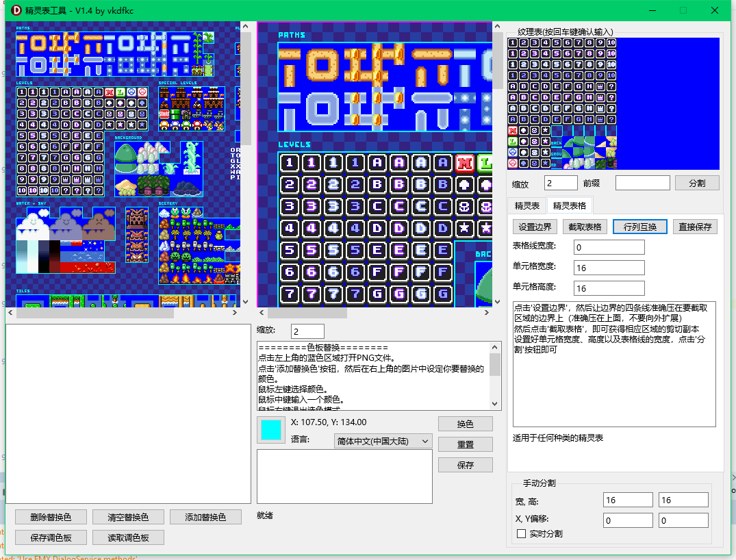Click the zoomed preview's horizontal scrollbar thumb
This screenshot has width=736, height=560.
(x=307, y=312)
